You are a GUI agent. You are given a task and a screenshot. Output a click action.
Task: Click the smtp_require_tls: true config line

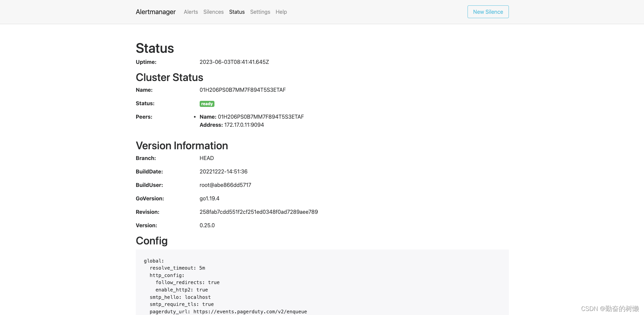coord(182,304)
